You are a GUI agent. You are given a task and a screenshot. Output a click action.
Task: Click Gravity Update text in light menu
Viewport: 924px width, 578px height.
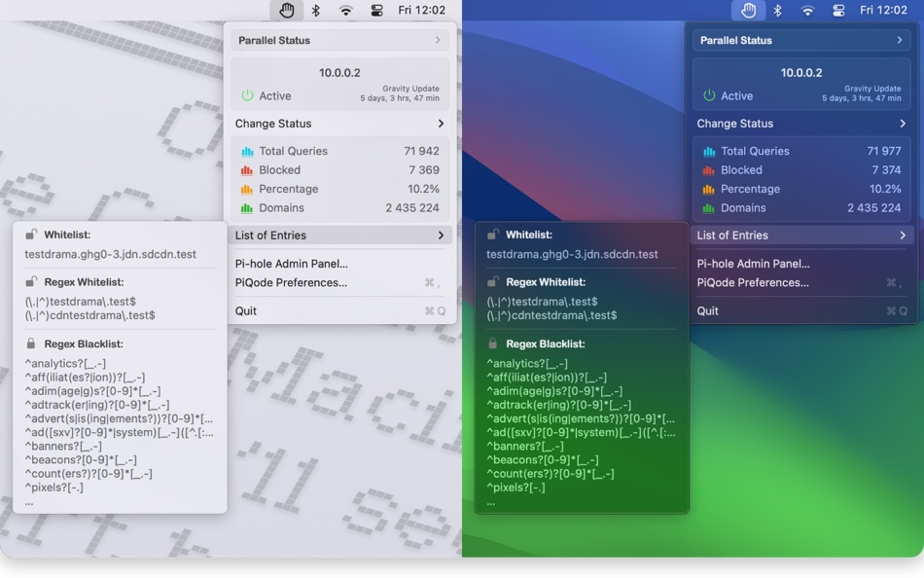[410, 89]
